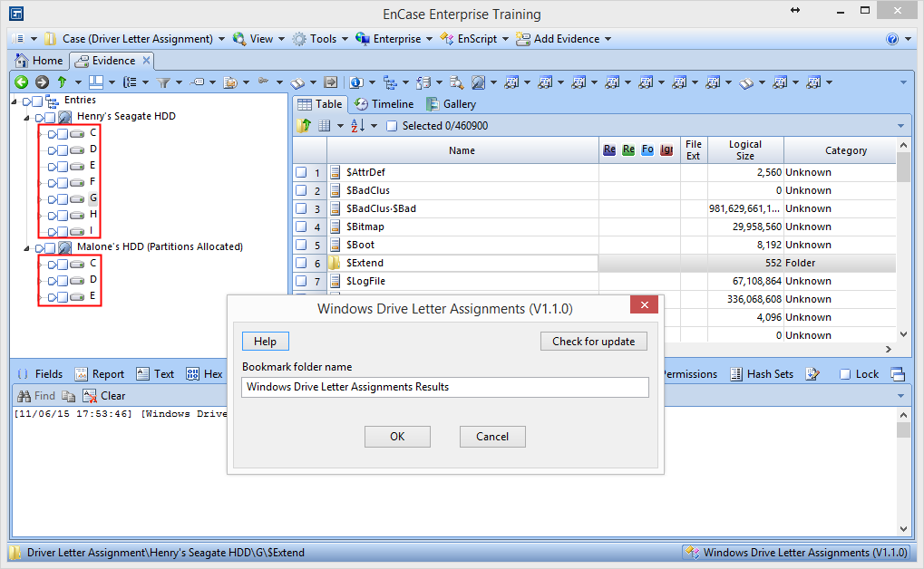Select volume G under Henry's Seagate HDD
Viewport: 924px width, 569px height.
click(x=92, y=198)
